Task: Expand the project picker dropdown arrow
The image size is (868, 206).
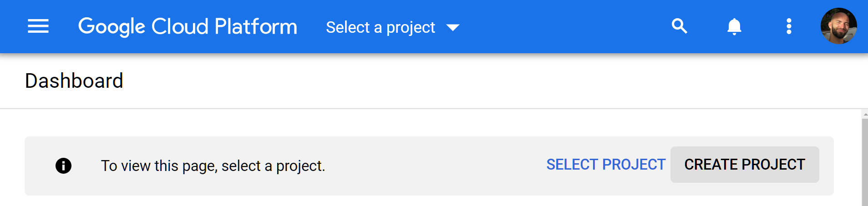Action: click(452, 28)
